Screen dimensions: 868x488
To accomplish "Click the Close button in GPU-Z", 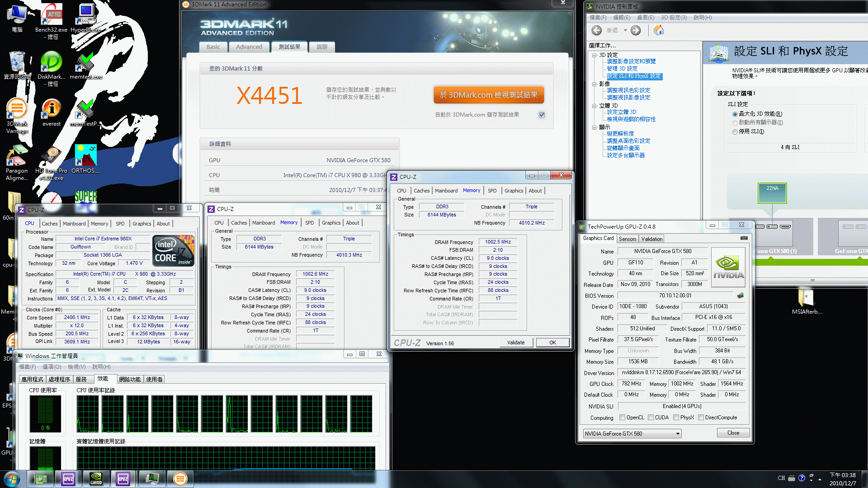I will [x=733, y=433].
